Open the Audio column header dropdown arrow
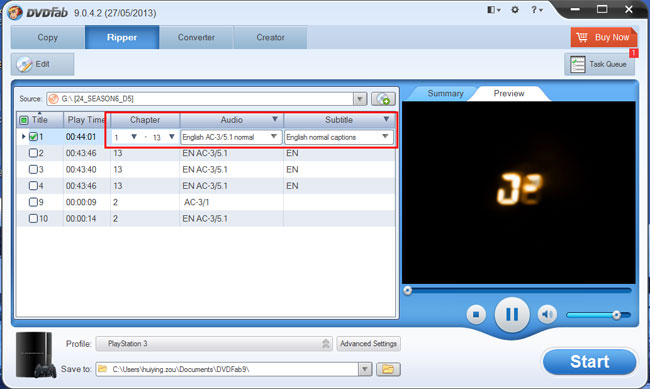Image resolution: width=650 pixels, height=389 pixels. tap(274, 119)
